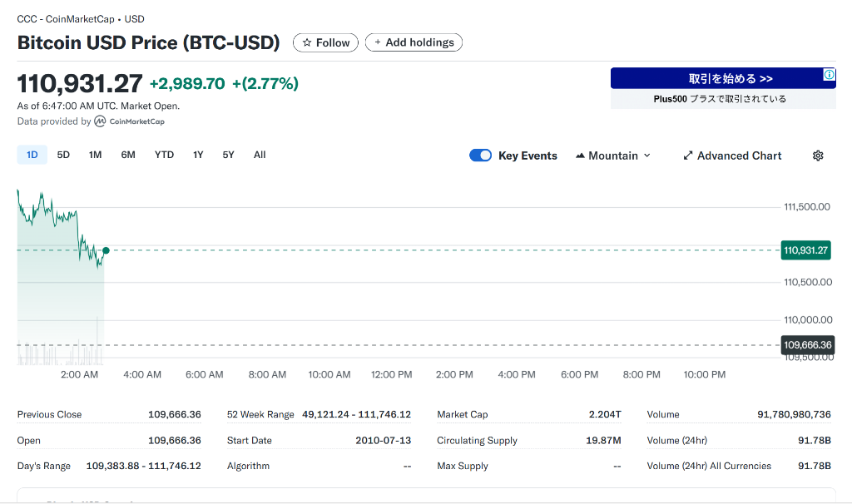Click the Volume (24hr) All Currencies label
This screenshot has height=504, width=852.
pyautogui.click(x=709, y=466)
